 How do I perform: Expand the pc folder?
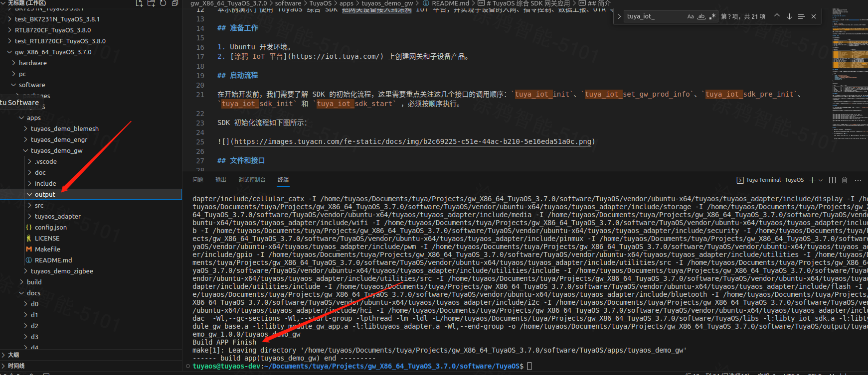tap(91, 74)
